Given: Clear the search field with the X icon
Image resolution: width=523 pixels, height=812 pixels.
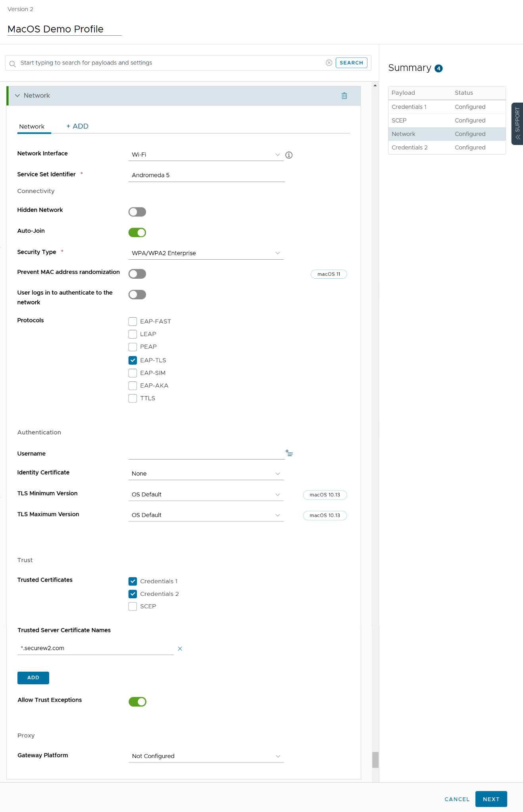Looking at the screenshot, I should 329,63.
